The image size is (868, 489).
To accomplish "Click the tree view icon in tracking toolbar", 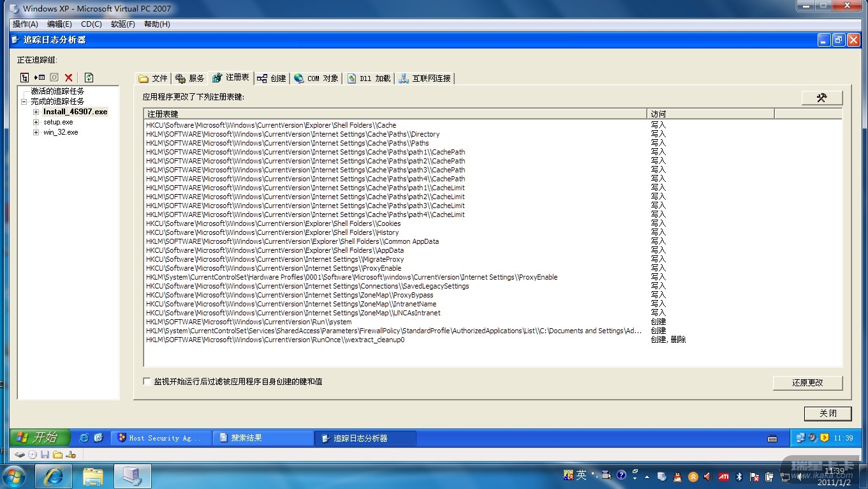I will pyautogui.click(x=24, y=77).
